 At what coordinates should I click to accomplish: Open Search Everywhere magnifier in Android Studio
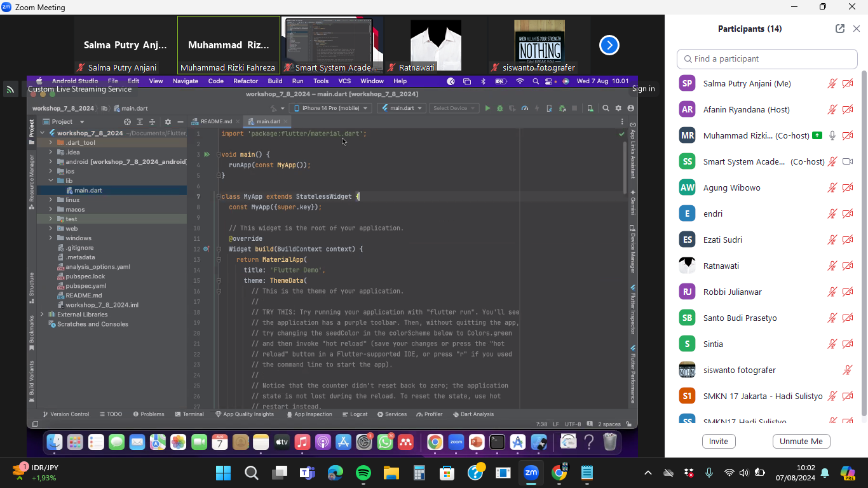click(x=606, y=108)
